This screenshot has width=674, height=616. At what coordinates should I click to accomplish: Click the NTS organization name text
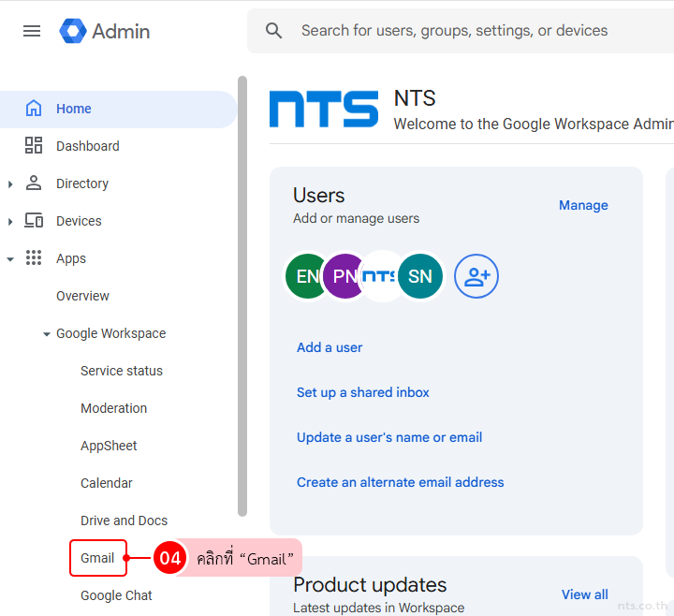pyautogui.click(x=415, y=98)
